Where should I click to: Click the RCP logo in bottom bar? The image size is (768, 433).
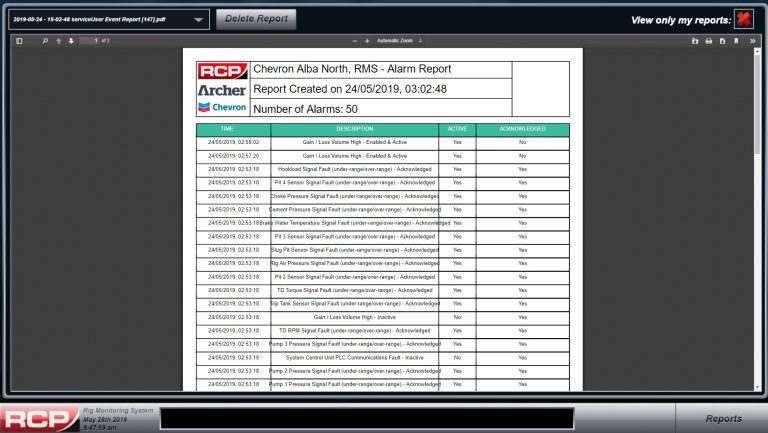coord(39,419)
